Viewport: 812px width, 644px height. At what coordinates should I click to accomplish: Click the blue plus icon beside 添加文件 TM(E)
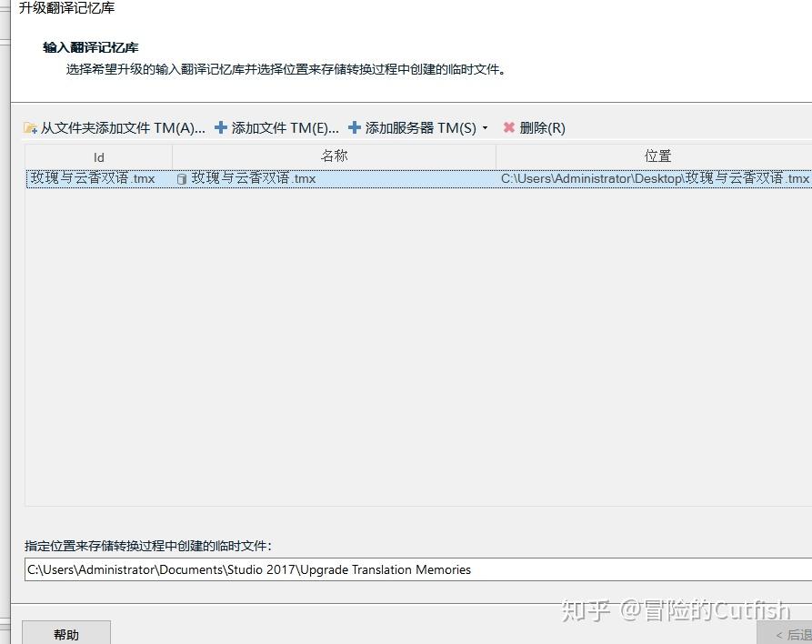(x=219, y=128)
